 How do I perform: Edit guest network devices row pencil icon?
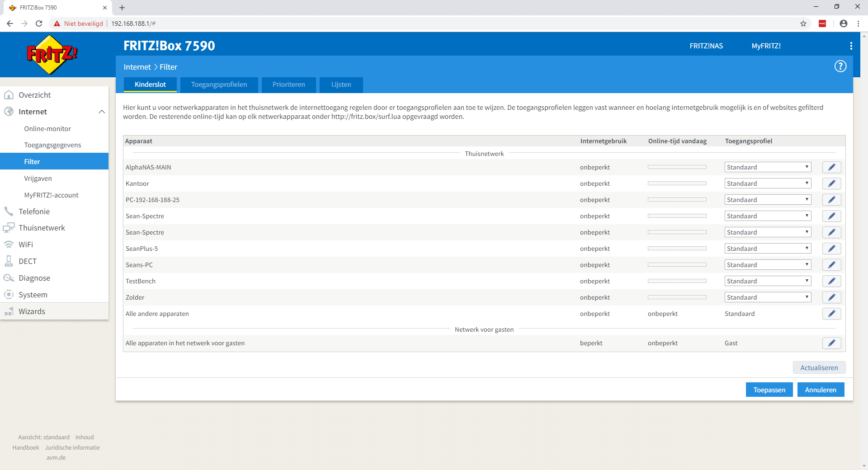click(831, 343)
